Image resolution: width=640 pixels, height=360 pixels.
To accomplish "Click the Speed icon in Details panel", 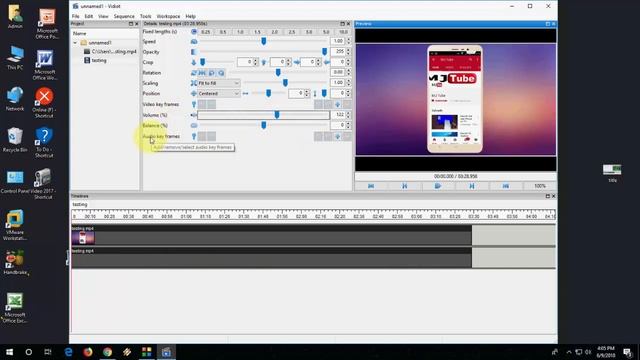I will pos(194,42).
